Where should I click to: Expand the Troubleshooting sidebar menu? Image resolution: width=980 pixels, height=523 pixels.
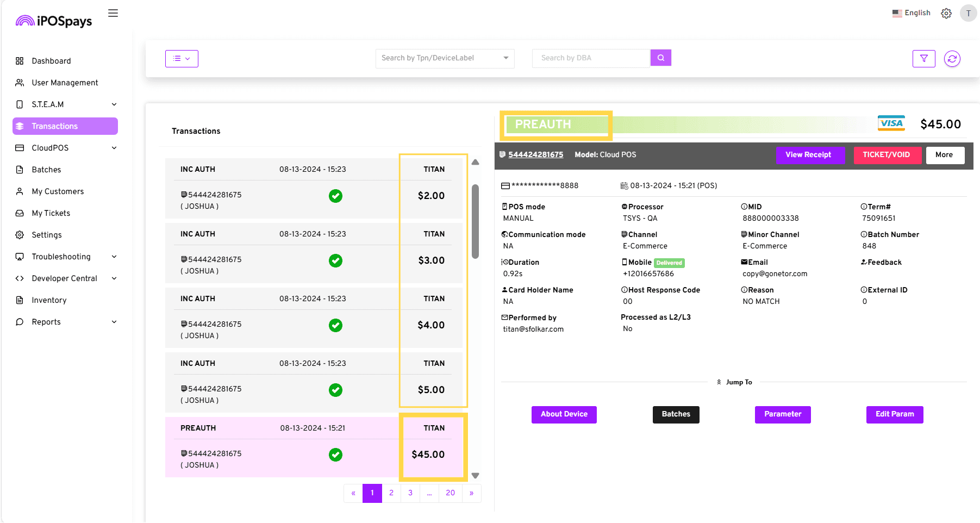65,257
